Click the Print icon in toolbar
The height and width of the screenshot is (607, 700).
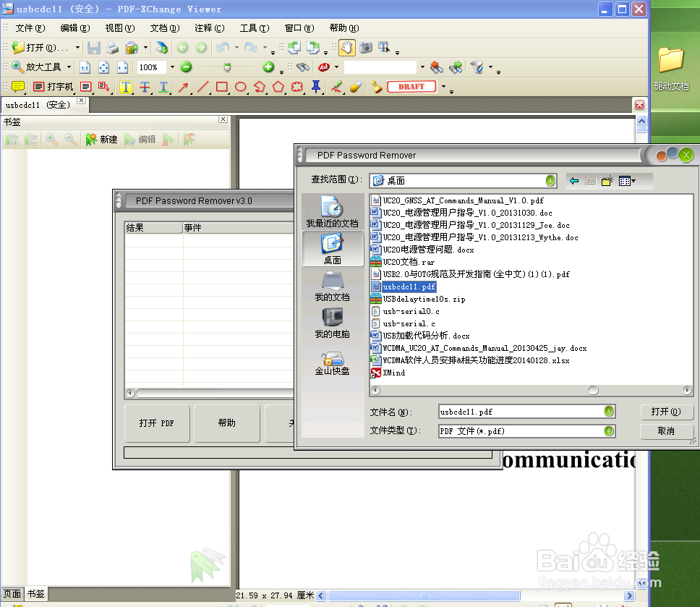point(113,47)
